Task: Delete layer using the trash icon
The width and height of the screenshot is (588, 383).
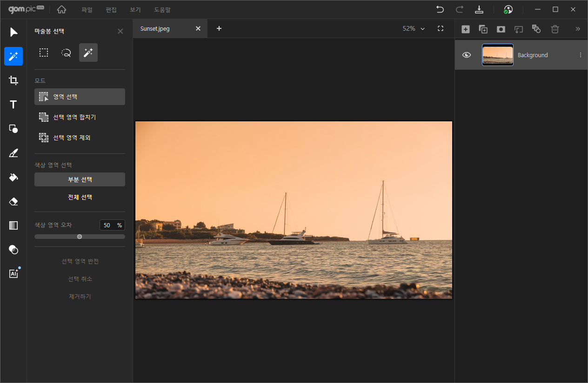Action: [x=555, y=29]
